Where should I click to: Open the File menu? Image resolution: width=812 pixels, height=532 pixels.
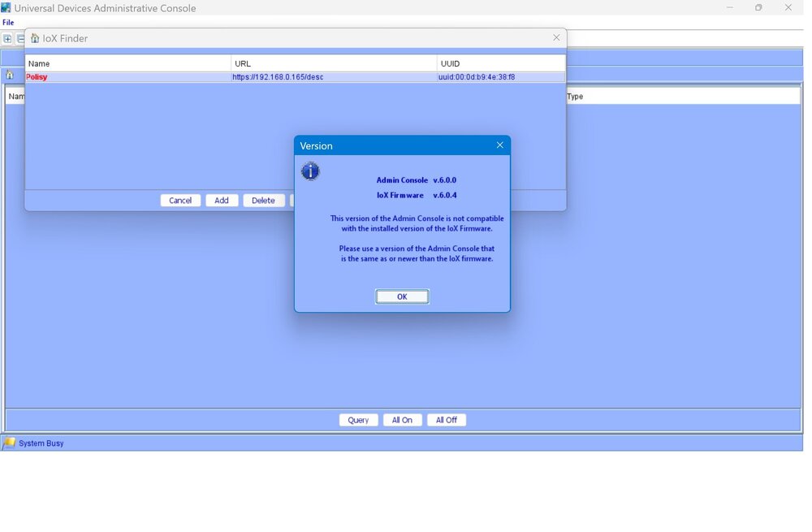tap(8, 23)
